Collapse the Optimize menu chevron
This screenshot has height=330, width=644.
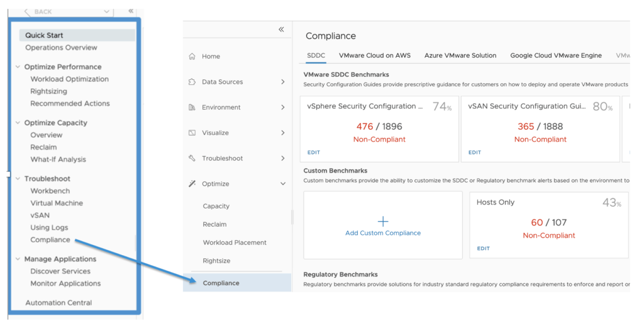(283, 184)
